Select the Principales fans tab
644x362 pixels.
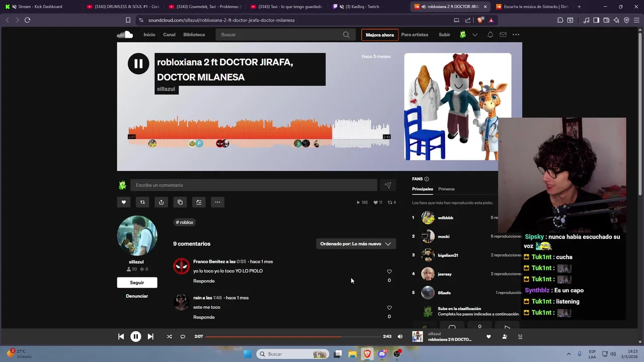(x=423, y=189)
